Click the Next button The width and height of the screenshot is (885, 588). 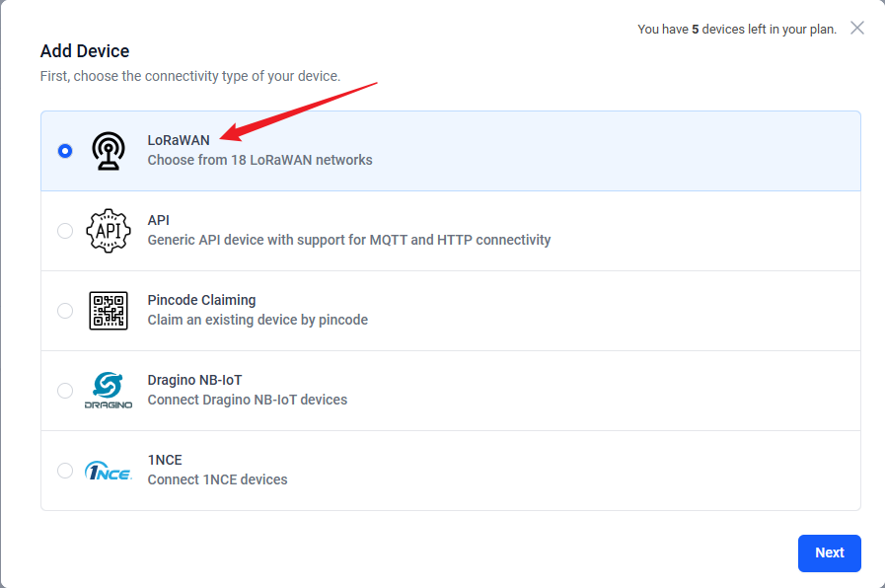(x=829, y=553)
